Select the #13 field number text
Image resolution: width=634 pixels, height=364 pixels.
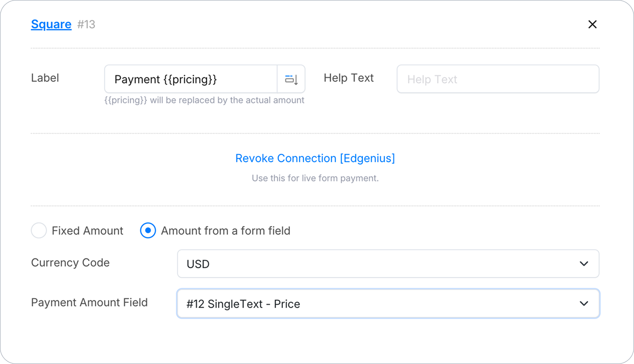[86, 24]
